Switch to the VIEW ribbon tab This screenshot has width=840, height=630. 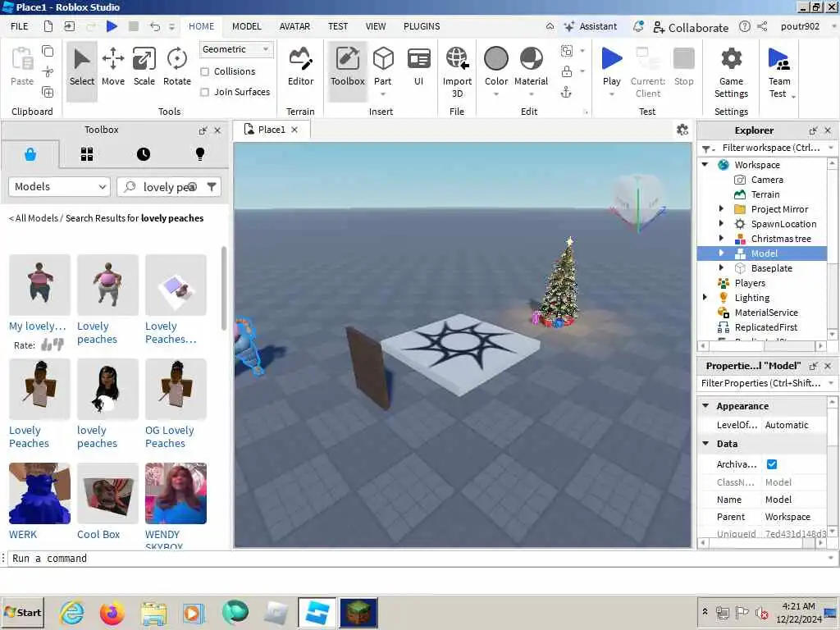click(376, 26)
